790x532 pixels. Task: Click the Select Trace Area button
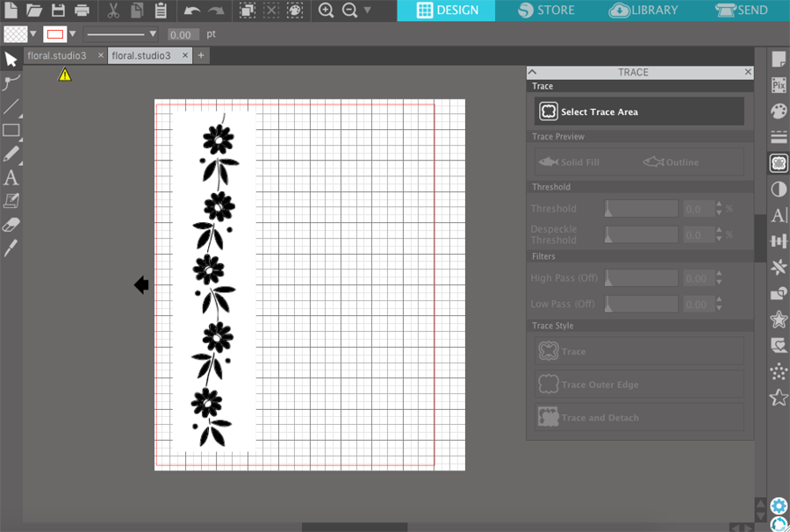point(639,111)
